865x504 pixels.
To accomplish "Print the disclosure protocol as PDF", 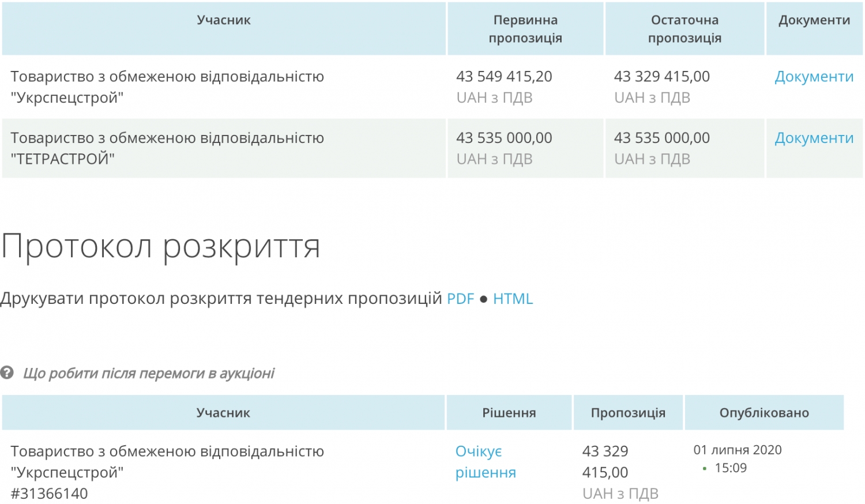I will [460, 299].
